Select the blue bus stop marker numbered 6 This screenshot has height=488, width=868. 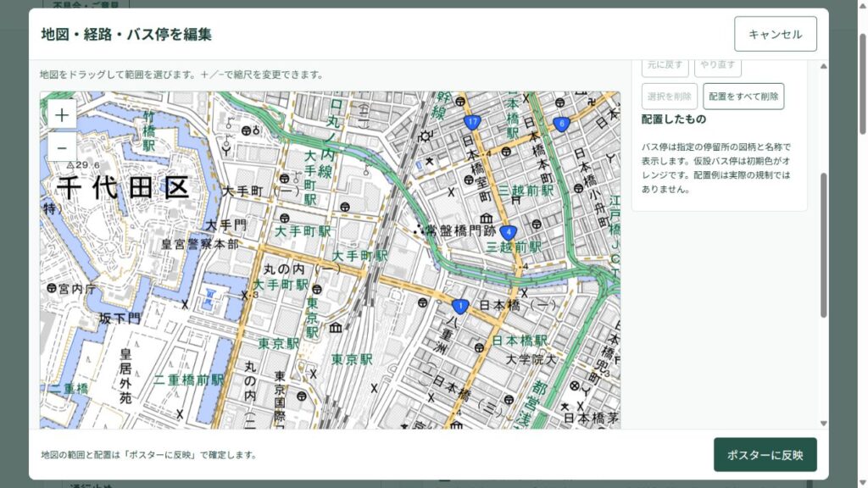(561, 124)
